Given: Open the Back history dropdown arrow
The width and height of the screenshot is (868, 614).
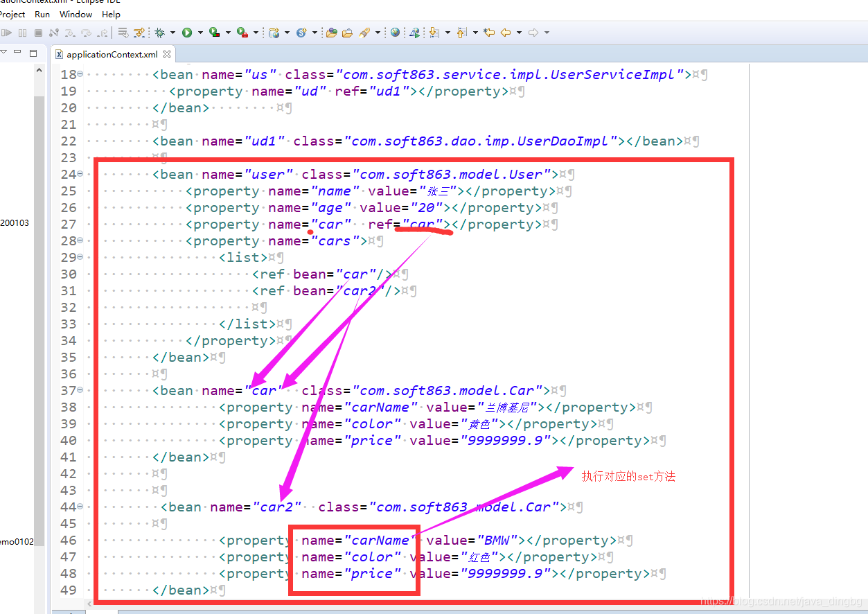Looking at the screenshot, I should coord(519,33).
